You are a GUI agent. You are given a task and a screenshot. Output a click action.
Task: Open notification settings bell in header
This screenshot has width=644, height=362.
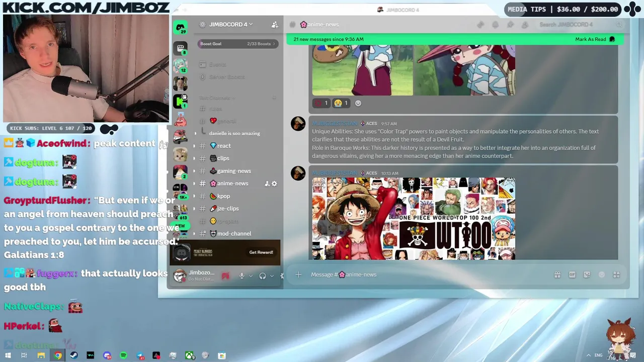[495, 25]
